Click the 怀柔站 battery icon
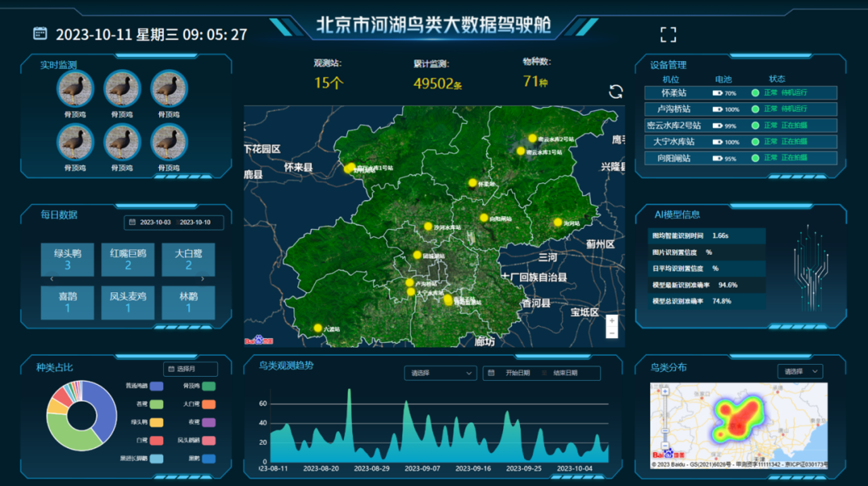The width and height of the screenshot is (868, 486). coord(717,93)
